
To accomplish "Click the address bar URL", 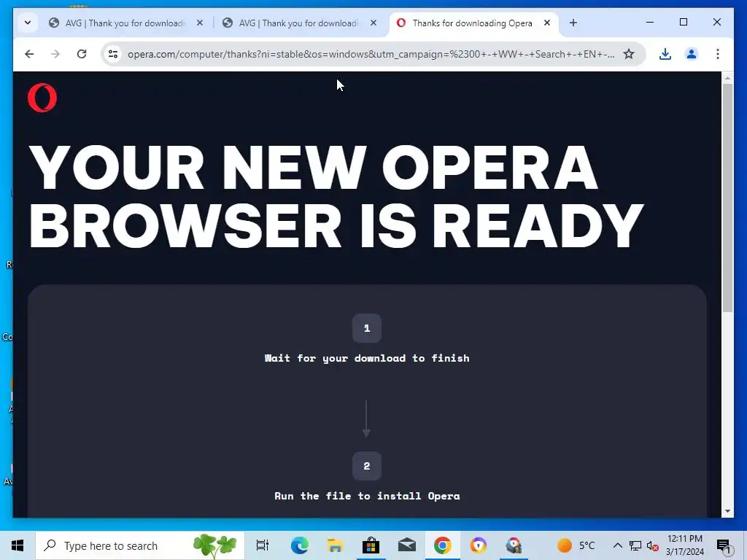I will click(371, 54).
